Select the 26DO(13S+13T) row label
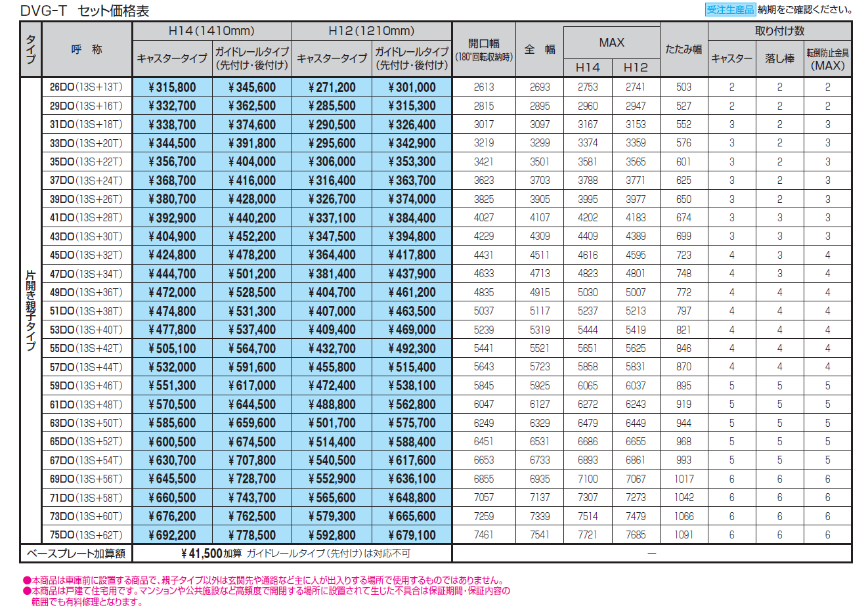The image size is (868, 612). point(86,87)
